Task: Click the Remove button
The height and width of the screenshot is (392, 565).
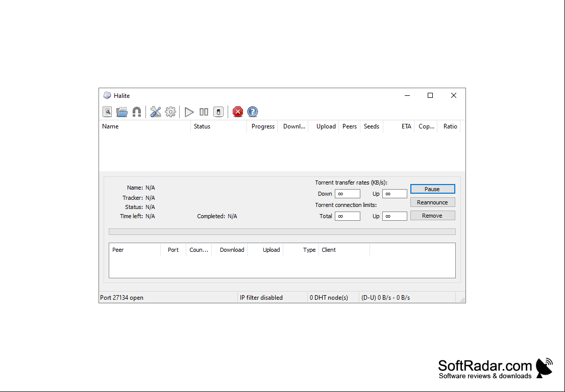Action: [432, 216]
